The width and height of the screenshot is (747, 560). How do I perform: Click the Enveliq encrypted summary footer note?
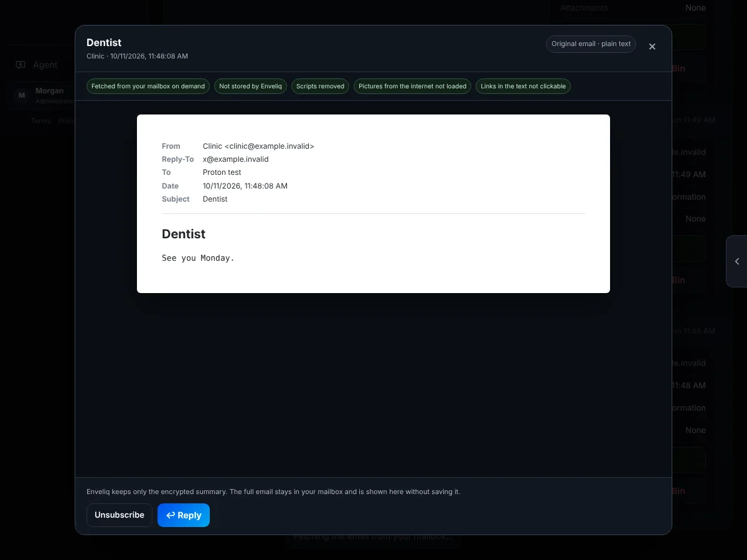273,492
